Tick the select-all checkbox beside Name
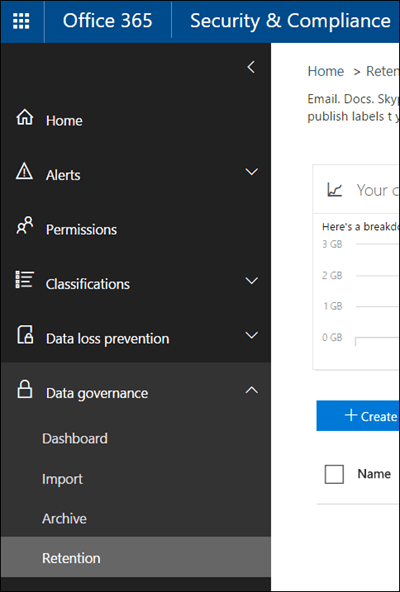The width and height of the screenshot is (400, 592). pyautogui.click(x=334, y=474)
